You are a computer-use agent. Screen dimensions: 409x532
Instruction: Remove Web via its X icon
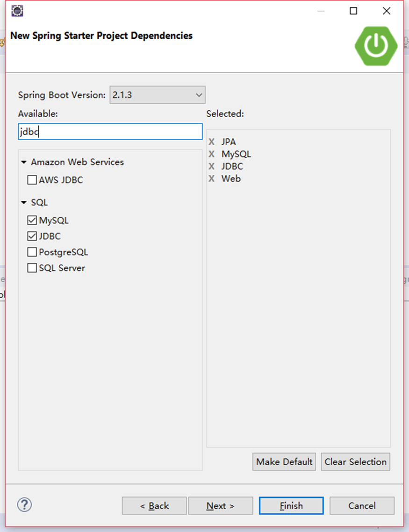211,178
